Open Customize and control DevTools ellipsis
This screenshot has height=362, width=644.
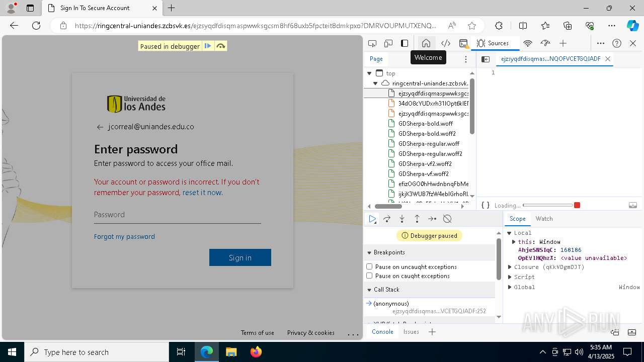pos(601,43)
